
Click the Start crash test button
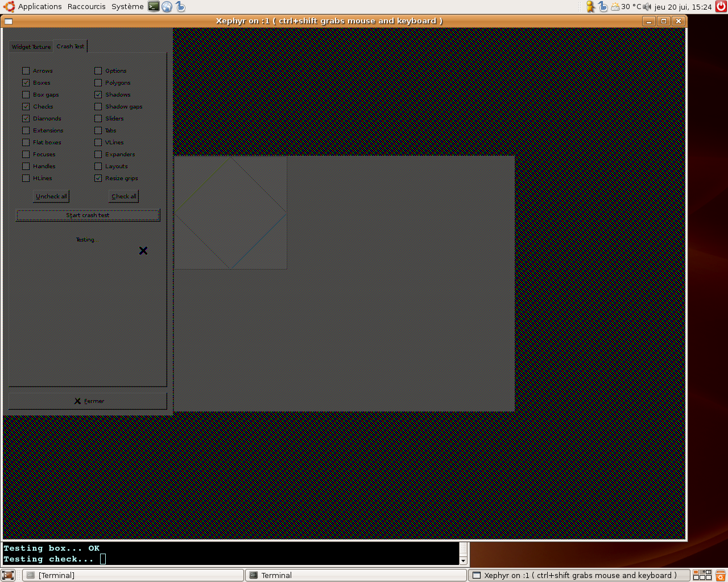point(88,215)
